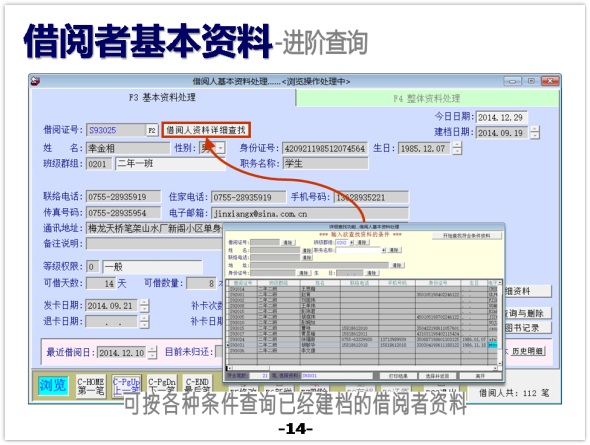Expand the 职务名称 dropdown in the search popup

(383, 250)
